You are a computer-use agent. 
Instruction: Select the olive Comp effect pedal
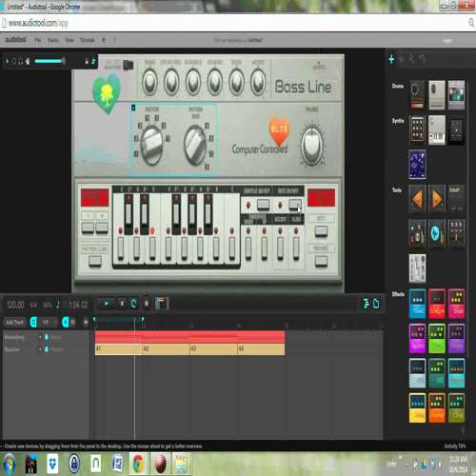coord(456,408)
